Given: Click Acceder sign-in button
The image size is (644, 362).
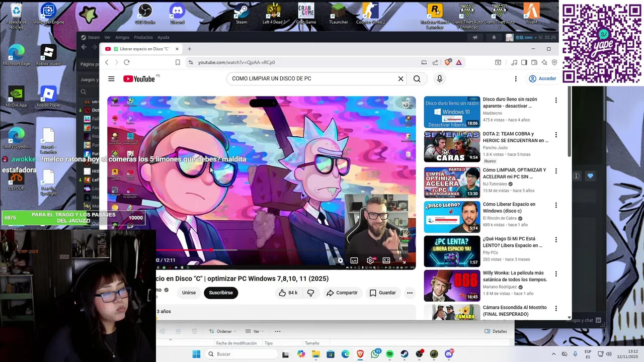Looking at the screenshot, I should (x=542, y=79).
